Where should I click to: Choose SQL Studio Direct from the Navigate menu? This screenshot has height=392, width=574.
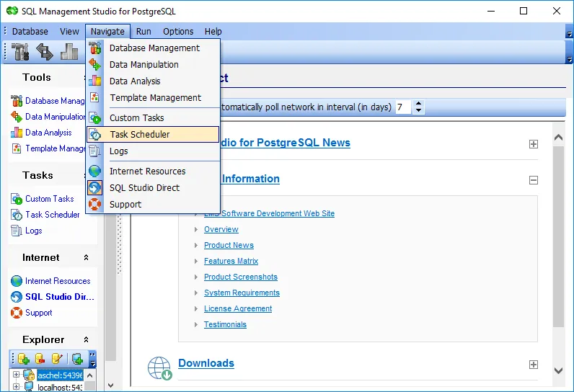pyautogui.click(x=153, y=187)
